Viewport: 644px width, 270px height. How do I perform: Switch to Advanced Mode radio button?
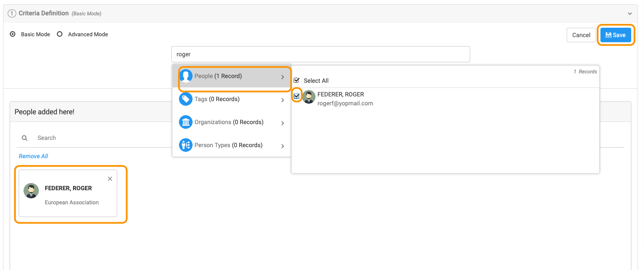coord(60,34)
